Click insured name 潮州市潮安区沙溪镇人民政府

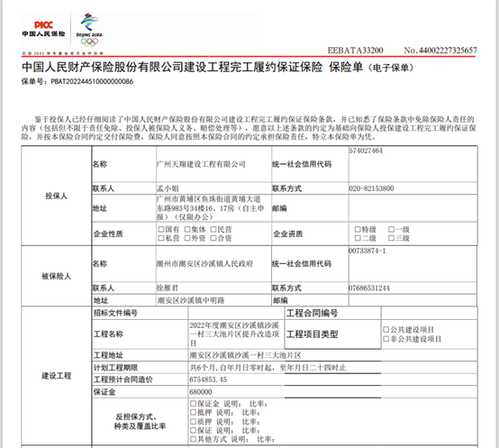click(x=204, y=263)
